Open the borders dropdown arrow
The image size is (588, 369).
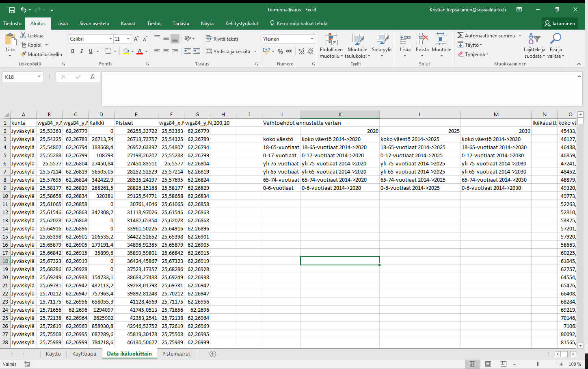coord(115,51)
